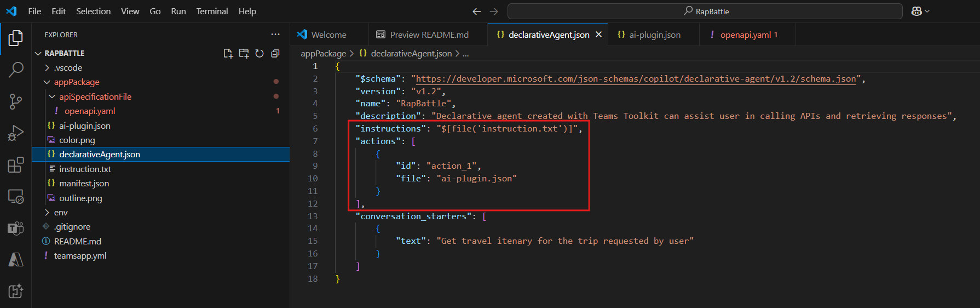Expand the .vscode folder
980x308 pixels.
47,68
